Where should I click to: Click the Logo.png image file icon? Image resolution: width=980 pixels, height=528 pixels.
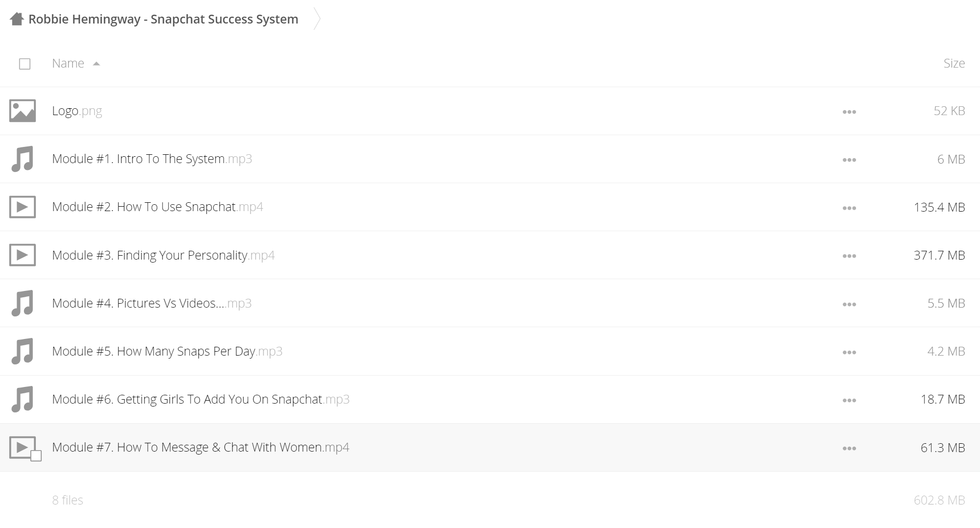[x=23, y=111]
